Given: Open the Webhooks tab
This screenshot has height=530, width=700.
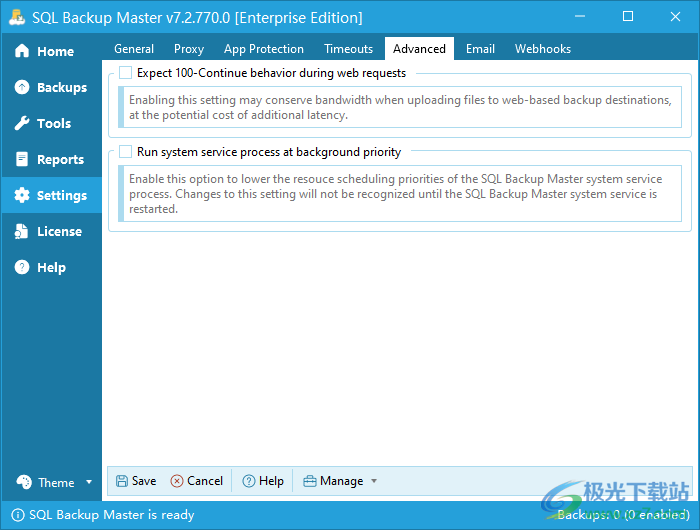Looking at the screenshot, I should 543,49.
